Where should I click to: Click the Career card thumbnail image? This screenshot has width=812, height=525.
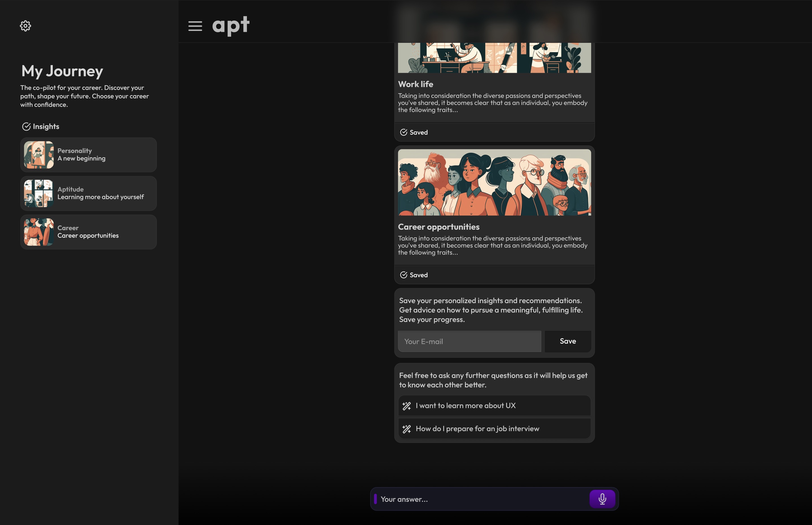pyautogui.click(x=39, y=232)
